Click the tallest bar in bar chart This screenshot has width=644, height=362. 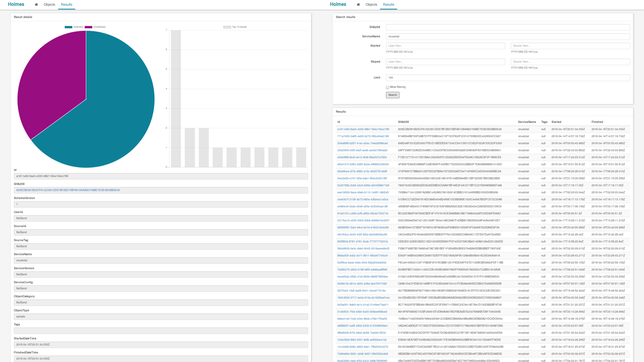176,99
